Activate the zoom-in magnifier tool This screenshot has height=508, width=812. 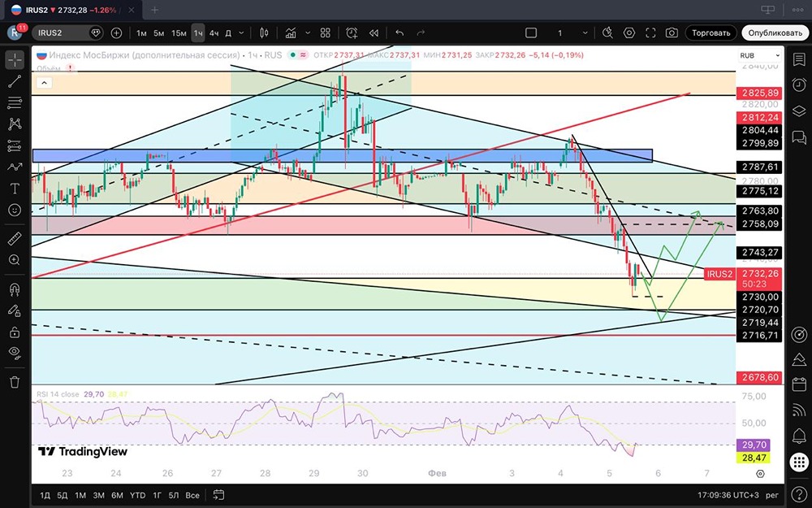pyautogui.click(x=15, y=260)
